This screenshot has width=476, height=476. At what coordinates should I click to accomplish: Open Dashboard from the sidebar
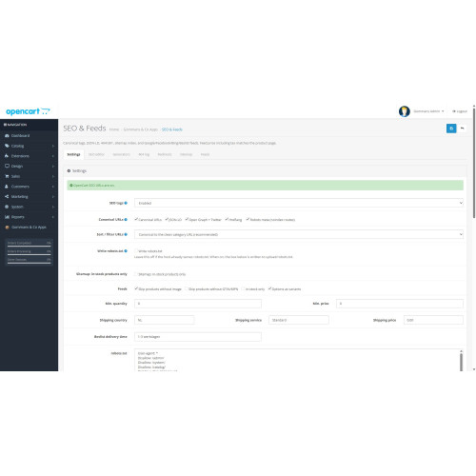(20, 135)
